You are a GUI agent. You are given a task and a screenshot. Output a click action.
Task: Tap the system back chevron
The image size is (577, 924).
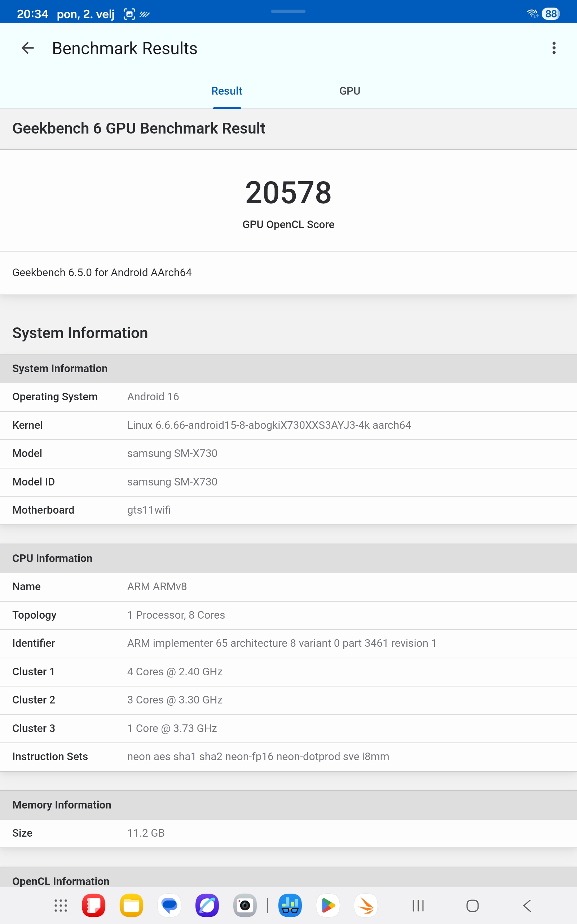pyautogui.click(x=527, y=905)
